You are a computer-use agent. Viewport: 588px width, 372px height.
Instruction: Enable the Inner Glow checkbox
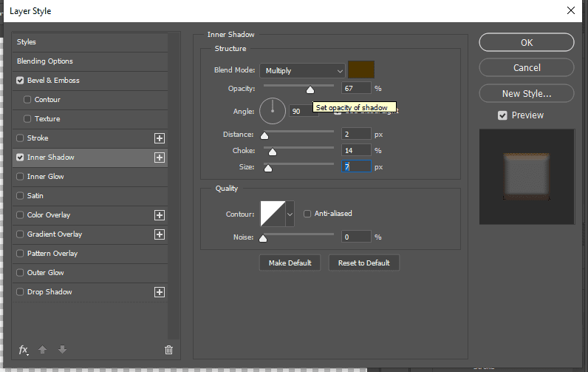click(x=20, y=177)
